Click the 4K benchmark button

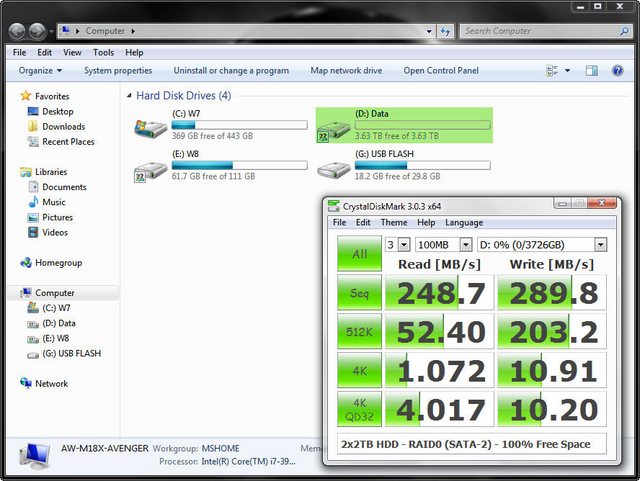tap(359, 370)
